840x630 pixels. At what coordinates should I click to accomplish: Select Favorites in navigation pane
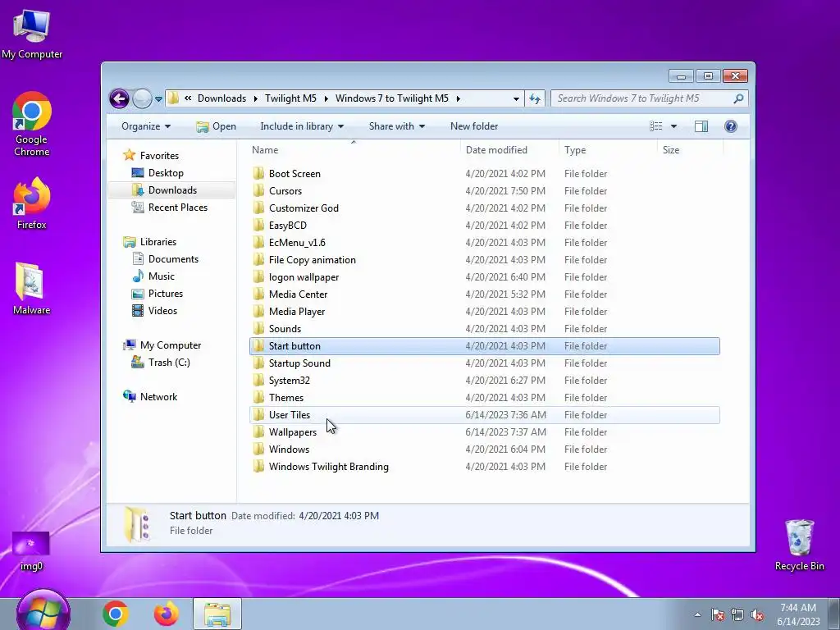tap(159, 155)
